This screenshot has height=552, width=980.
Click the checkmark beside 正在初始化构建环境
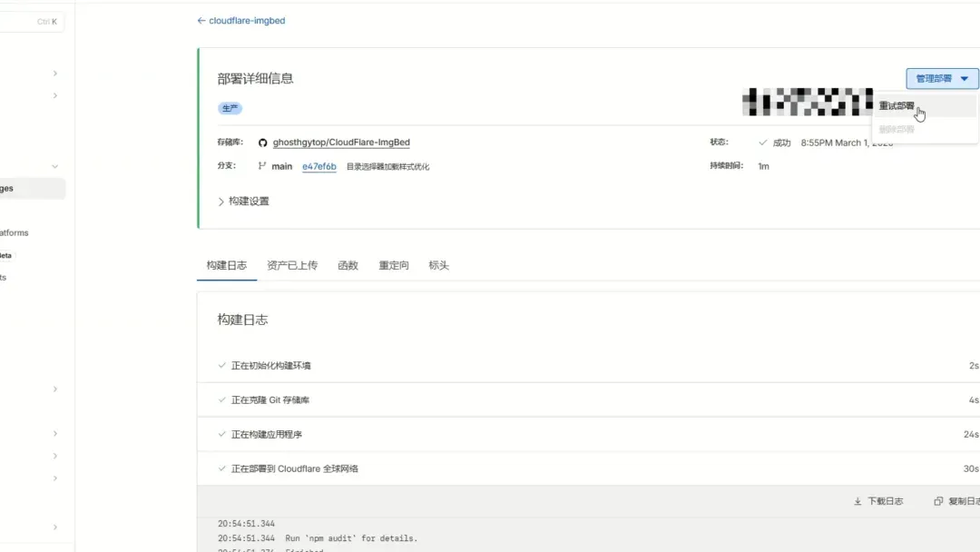coord(222,365)
